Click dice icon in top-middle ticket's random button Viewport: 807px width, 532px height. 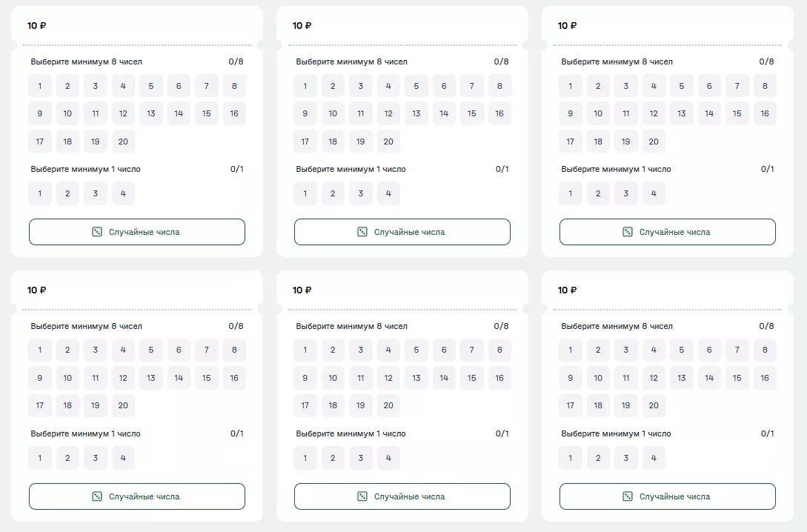coord(362,232)
